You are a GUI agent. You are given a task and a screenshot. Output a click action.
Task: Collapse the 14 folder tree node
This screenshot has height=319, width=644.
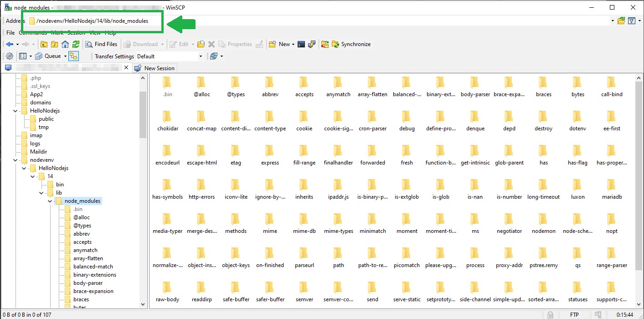[x=32, y=176]
